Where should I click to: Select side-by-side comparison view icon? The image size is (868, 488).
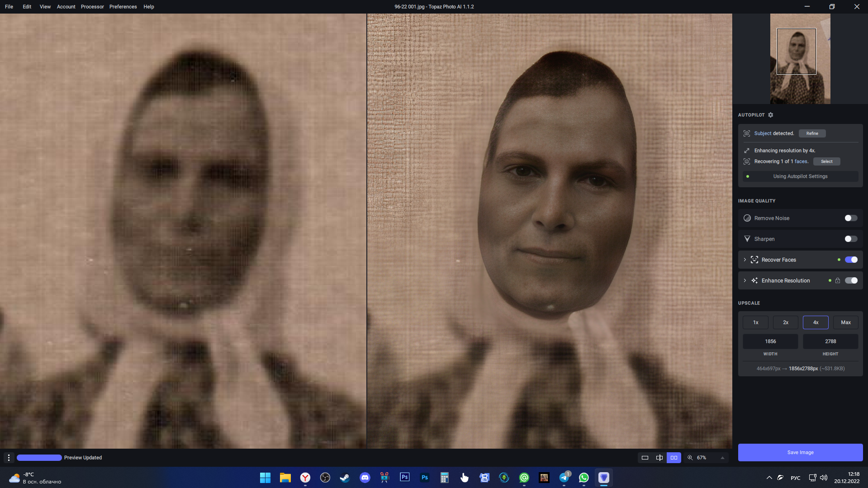point(674,458)
